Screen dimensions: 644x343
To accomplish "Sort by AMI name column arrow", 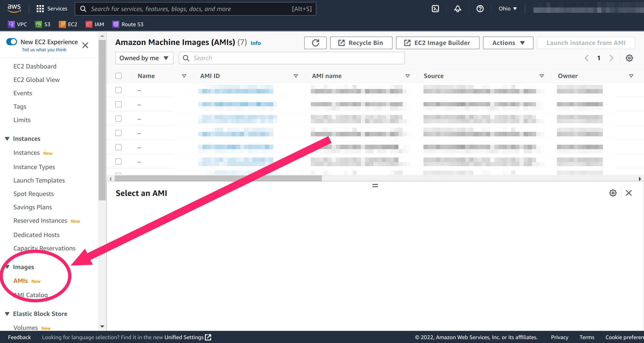I will click(x=408, y=76).
